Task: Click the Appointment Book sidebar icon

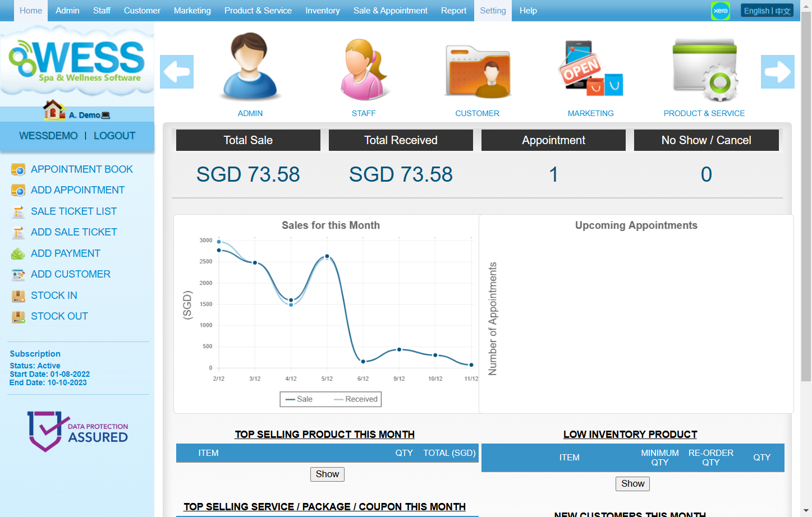Action: pyautogui.click(x=18, y=169)
